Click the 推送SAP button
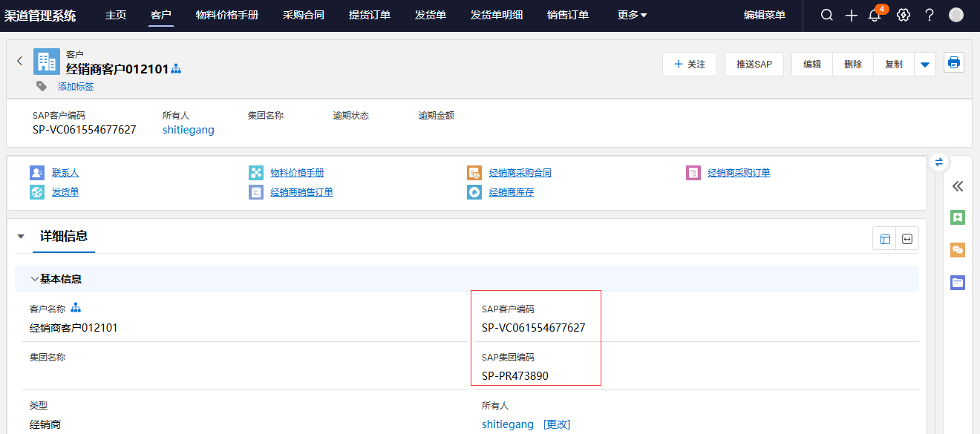 click(754, 65)
